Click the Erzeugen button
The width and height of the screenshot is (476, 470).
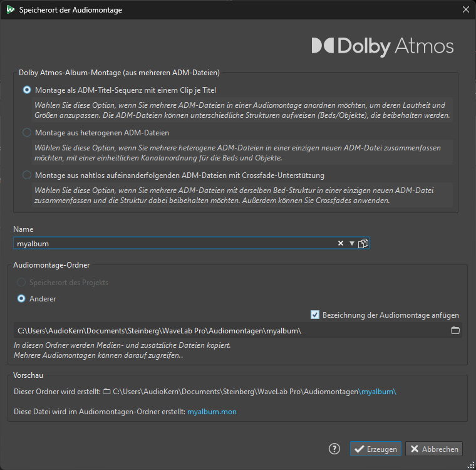[x=376, y=449]
